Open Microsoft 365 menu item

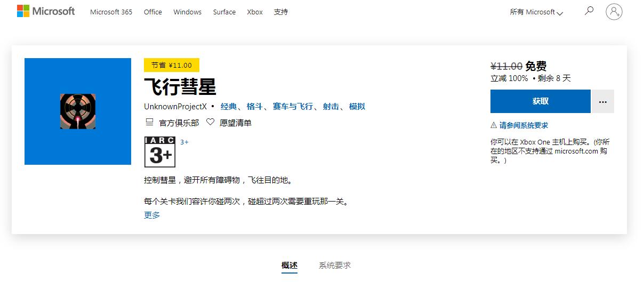click(x=111, y=12)
